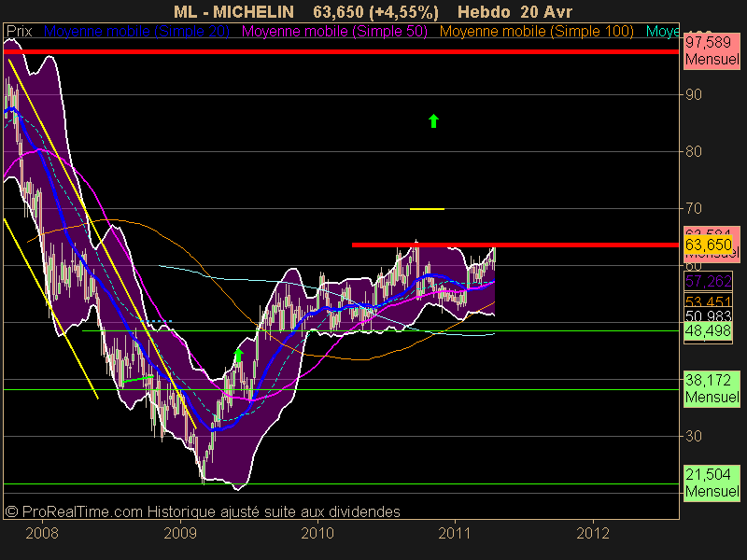Image resolution: width=747 pixels, height=560 pixels.
Task: Click the green up arrow near mid-2009
Action: pyautogui.click(x=239, y=356)
